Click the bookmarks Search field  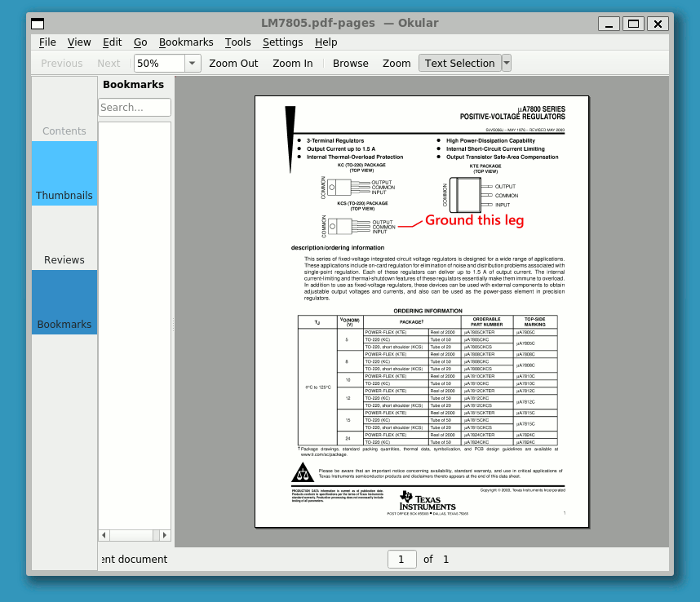click(135, 108)
